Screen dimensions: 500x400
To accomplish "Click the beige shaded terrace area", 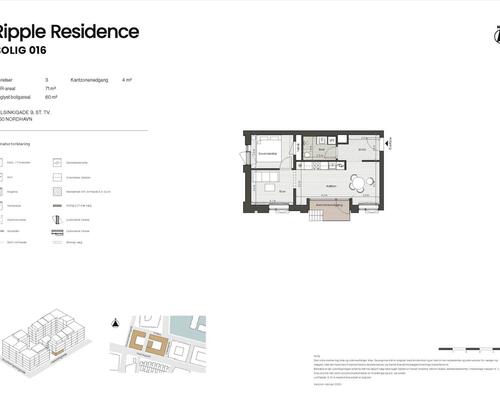I will [x=329, y=210].
